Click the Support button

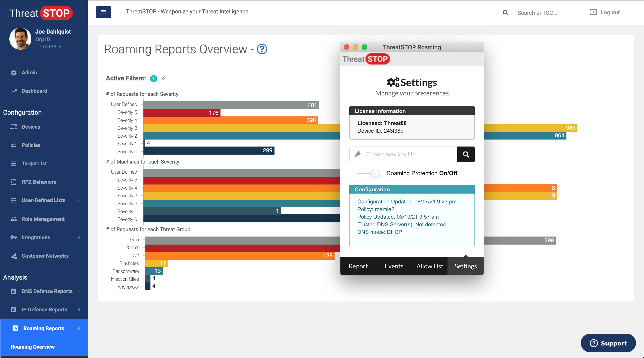(x=608, y=343)
